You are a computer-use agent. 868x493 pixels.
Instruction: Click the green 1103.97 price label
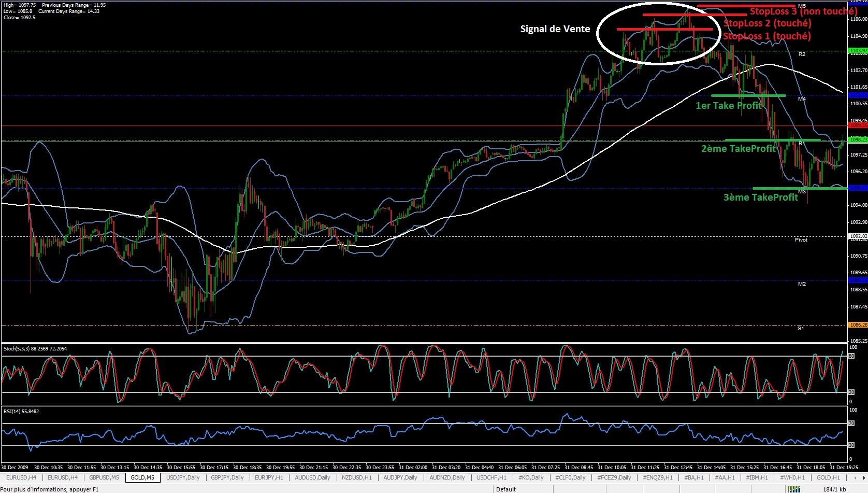pyautogui.click(x=858, y=51)
